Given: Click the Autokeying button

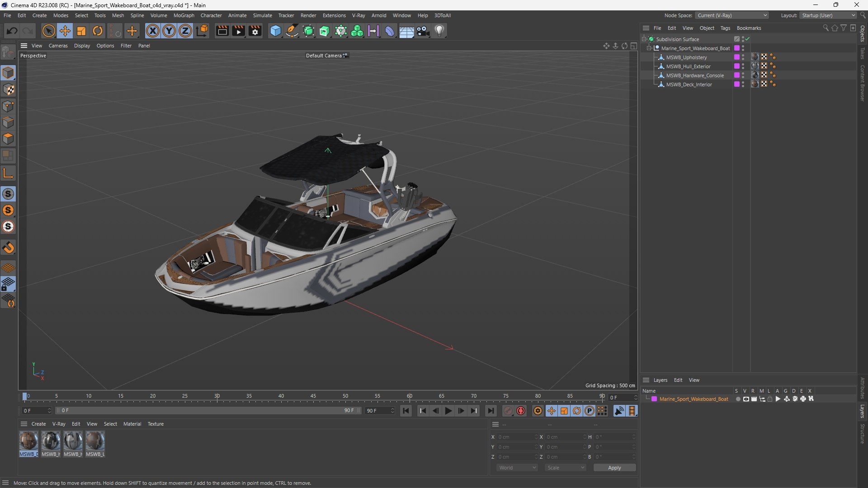Looking at the screenshot, I should coord(521,411).
